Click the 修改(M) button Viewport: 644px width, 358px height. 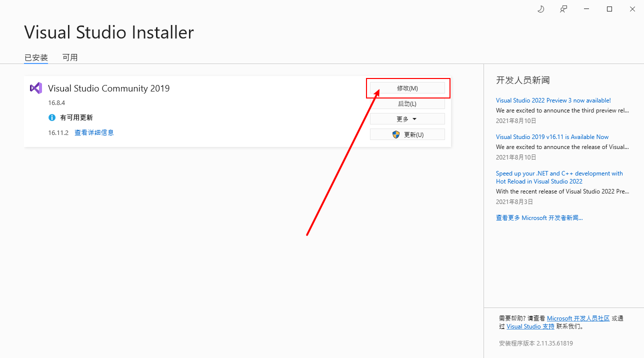tap(407, 88)
